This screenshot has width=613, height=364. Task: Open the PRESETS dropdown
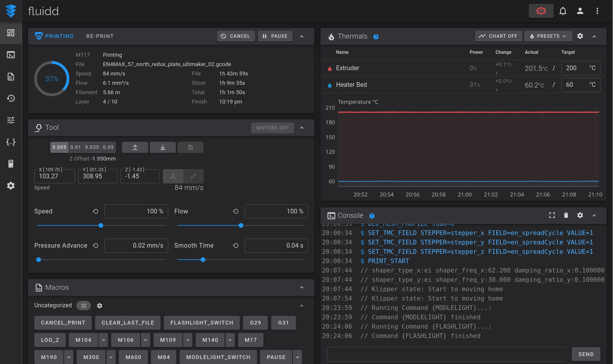[x=548, y=36]
